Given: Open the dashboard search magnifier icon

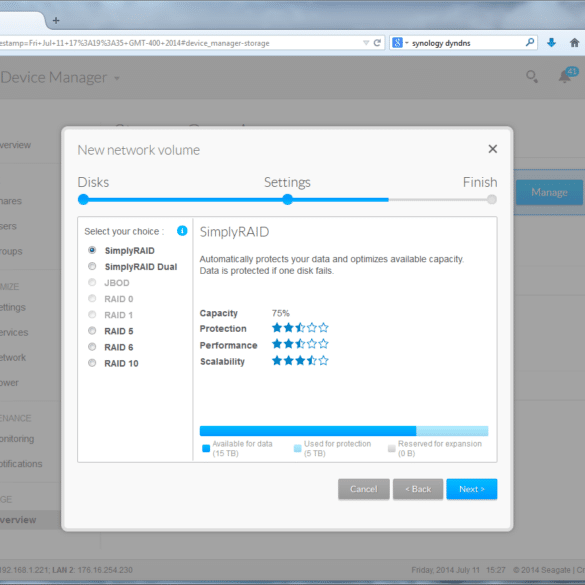Looking at the screenshot, I should 532,77.
